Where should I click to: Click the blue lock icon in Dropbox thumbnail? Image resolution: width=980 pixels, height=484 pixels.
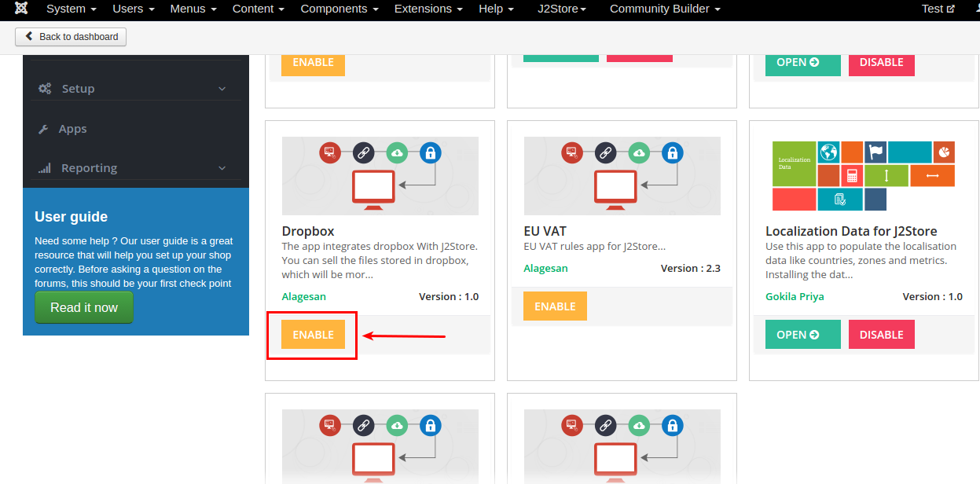430,152
